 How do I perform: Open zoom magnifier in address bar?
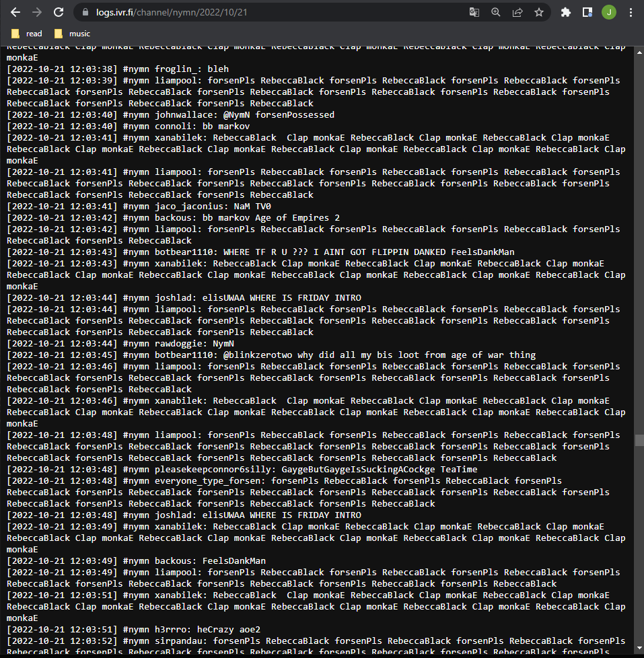tap(496, 12)
